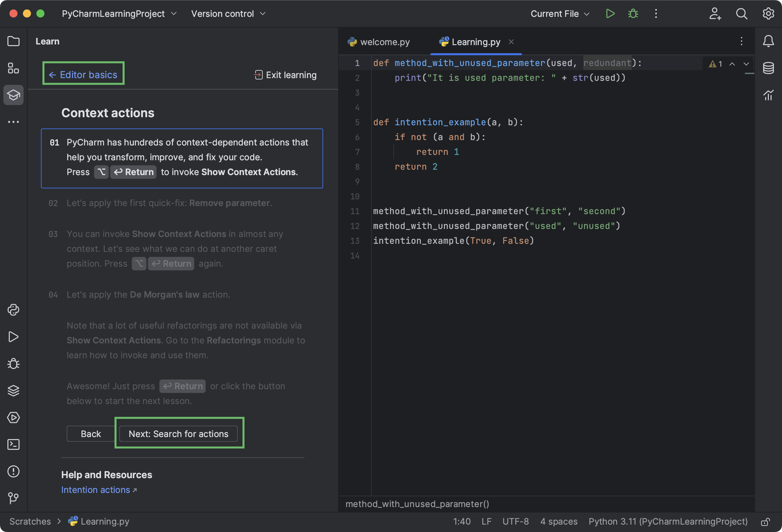Click Next: Search for actions
Image resolution: width=782 pixels, height=532 pixels.
179,434
